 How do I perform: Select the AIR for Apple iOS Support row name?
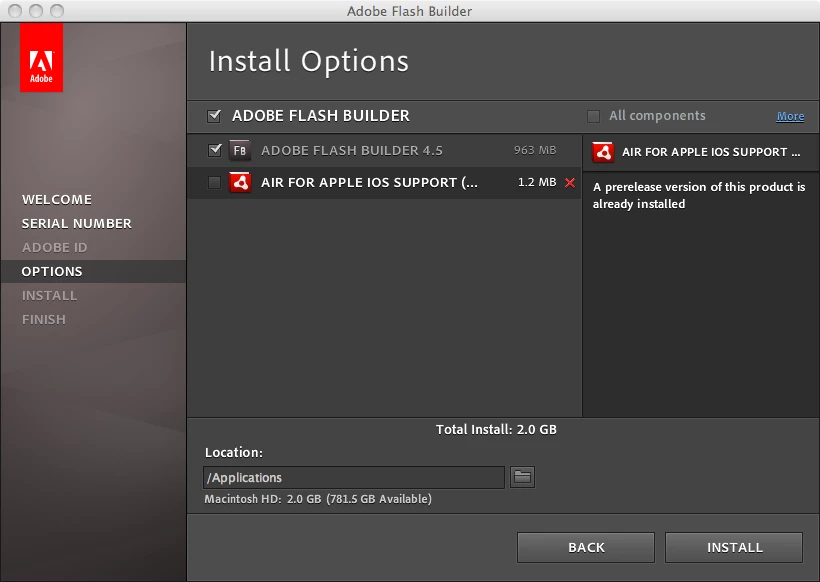tap(369, 182)
